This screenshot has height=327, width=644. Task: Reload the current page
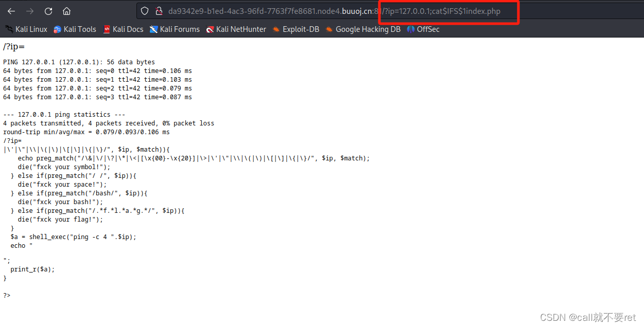click(x=48, y=11)
